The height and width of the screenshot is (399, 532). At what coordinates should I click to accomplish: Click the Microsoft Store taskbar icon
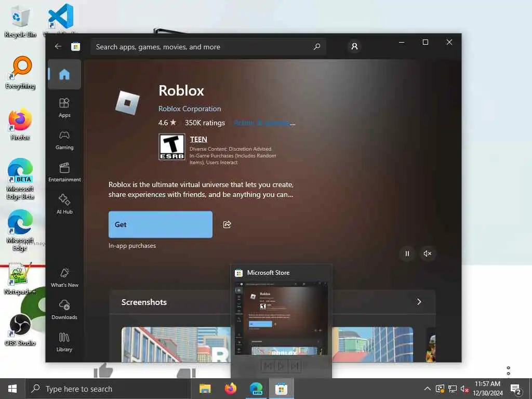pos(281,389)
